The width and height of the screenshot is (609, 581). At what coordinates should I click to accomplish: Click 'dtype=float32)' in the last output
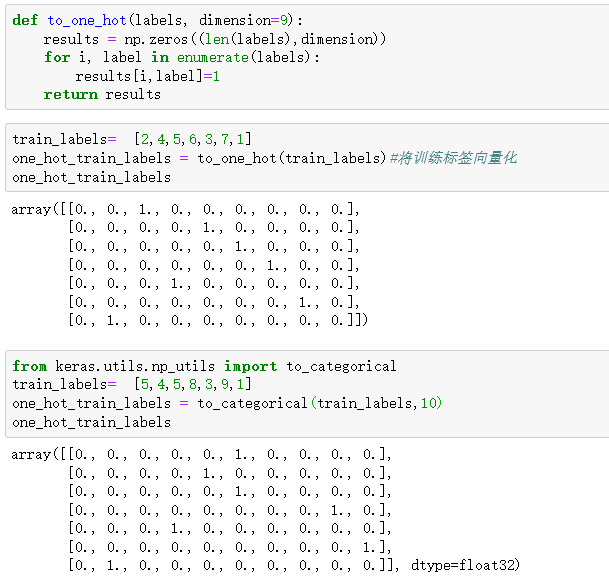[x=465, y=565]
